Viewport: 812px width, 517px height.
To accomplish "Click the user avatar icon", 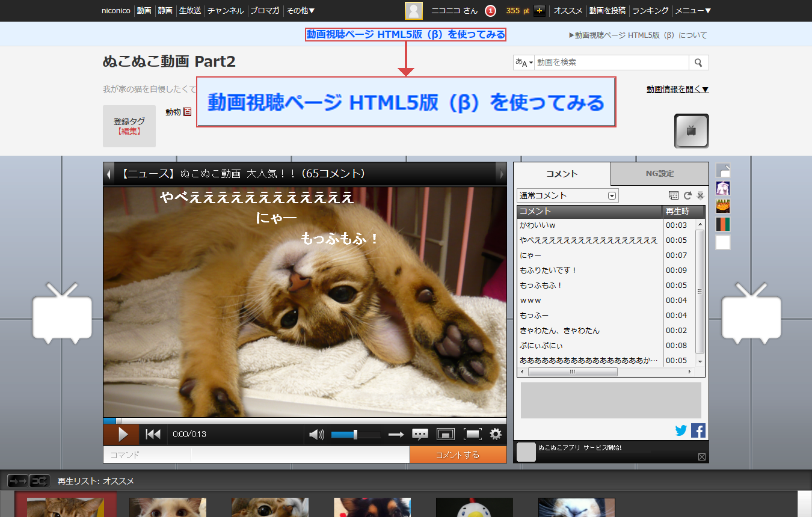I will (x=413, y=11).
